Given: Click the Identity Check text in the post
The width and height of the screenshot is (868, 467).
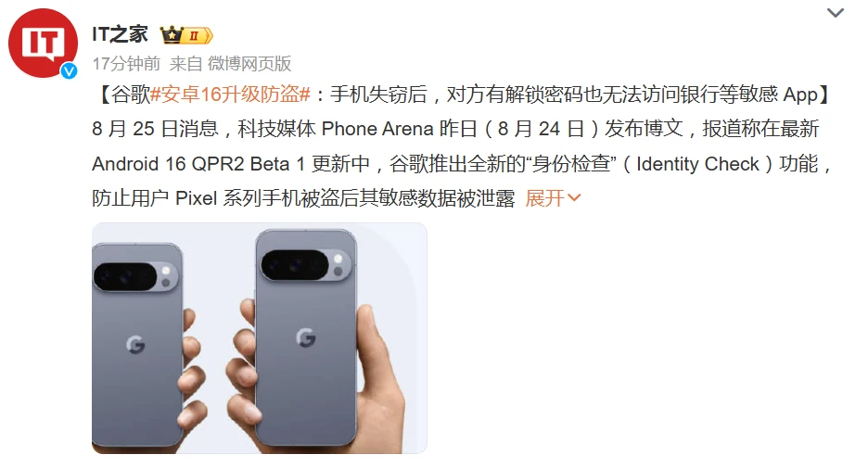Looking at the screenshot, I should pos(697,164).
